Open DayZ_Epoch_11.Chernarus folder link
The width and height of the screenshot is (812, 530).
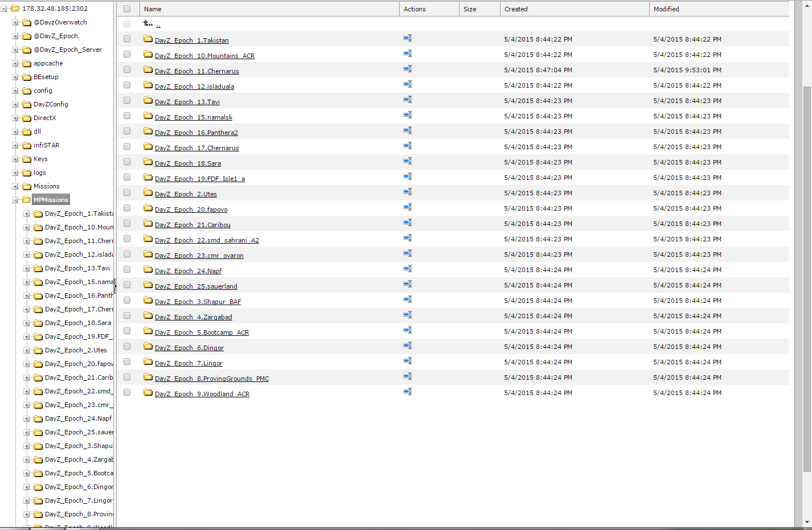click(197, 71)
